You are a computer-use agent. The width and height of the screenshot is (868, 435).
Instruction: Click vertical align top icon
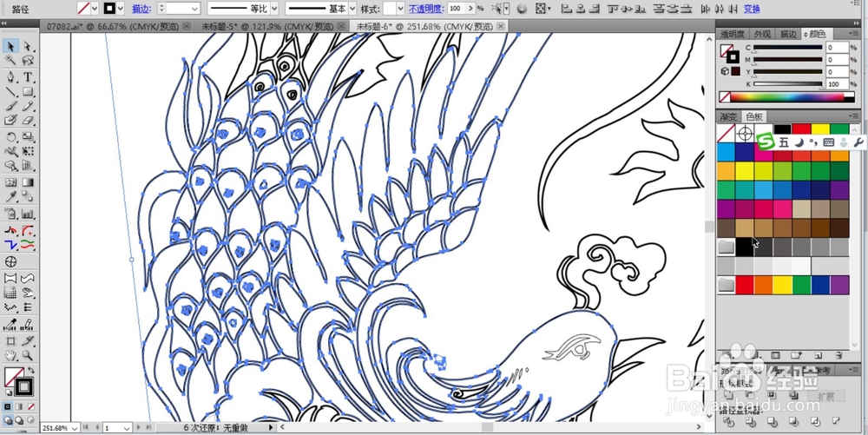point(612,9)
